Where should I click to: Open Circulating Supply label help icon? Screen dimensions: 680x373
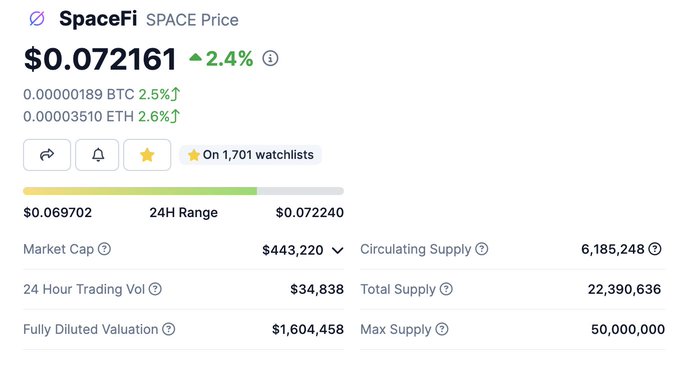(x=481, y=249)
